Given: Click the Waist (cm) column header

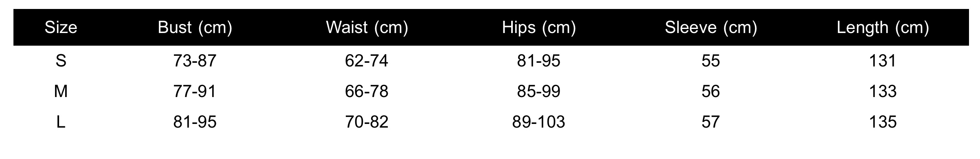Looking at the screenshot, I should [367, 28].
